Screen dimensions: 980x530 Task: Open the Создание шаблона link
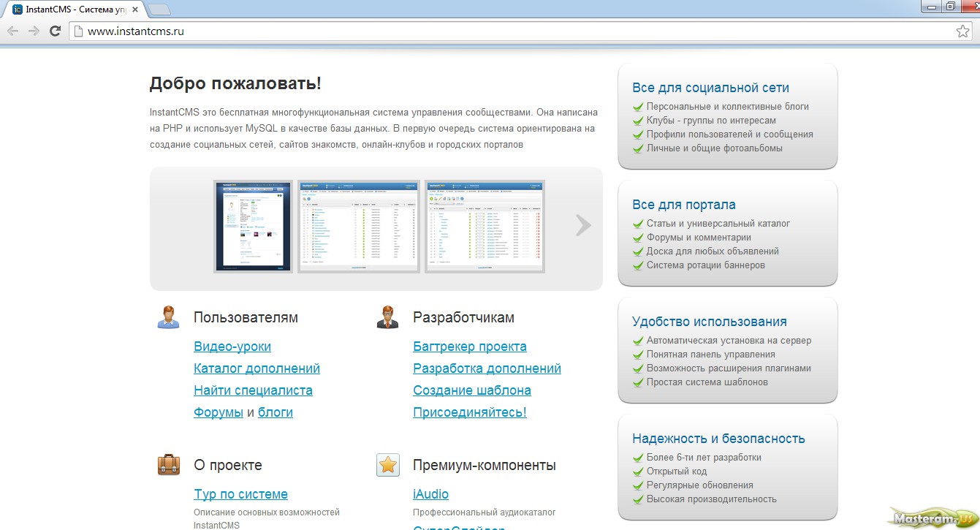click(472, 390)
